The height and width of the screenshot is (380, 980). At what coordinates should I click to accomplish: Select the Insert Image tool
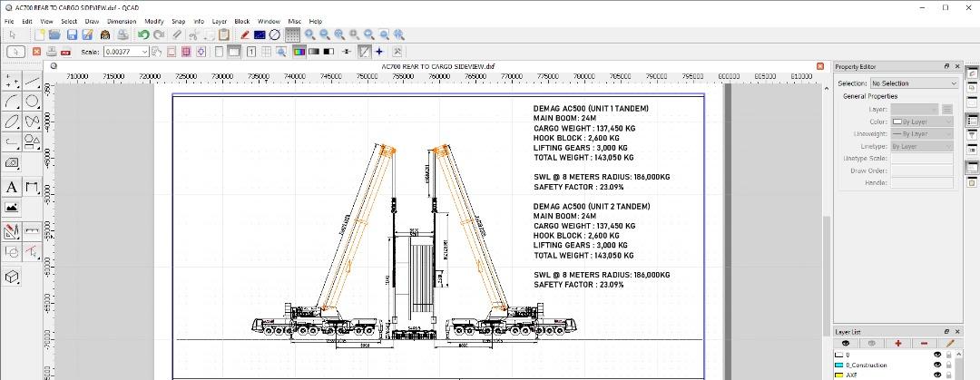(x=12, y=207)
